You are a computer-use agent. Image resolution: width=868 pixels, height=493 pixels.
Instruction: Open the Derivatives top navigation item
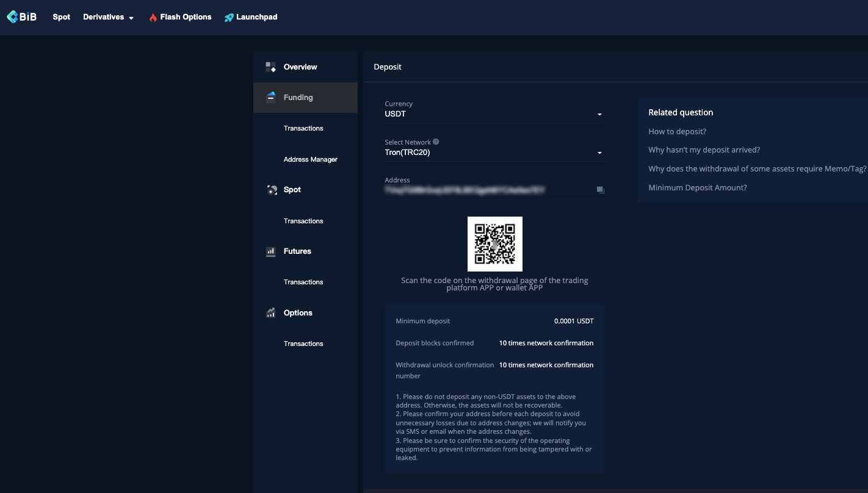pos(104,17)
